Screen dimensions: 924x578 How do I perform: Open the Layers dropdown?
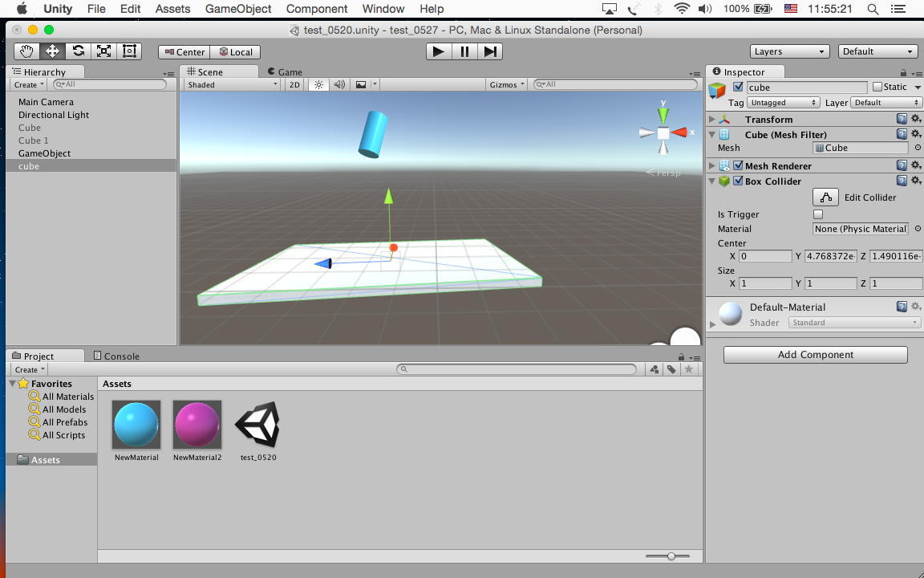(x=789, y=51)
